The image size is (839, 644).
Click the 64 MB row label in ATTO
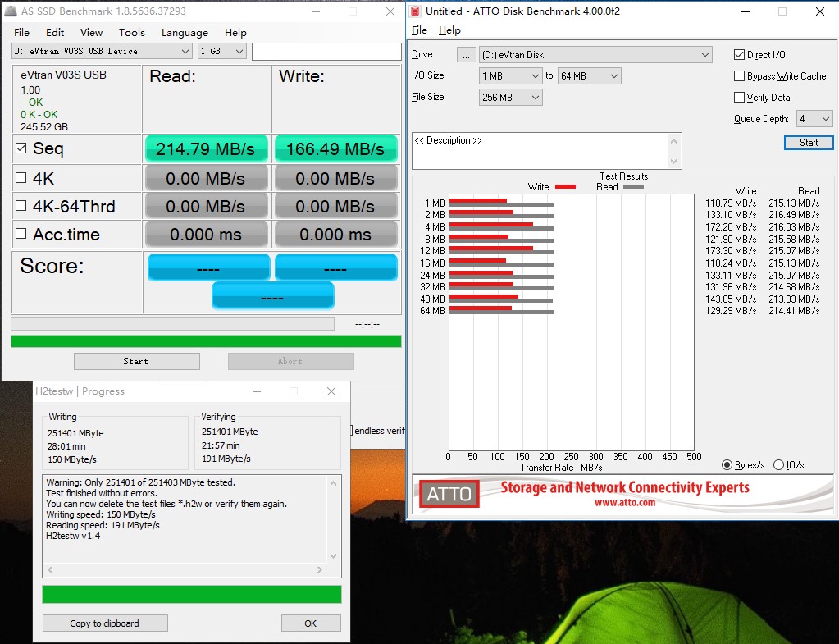click(x=432, y=311)
